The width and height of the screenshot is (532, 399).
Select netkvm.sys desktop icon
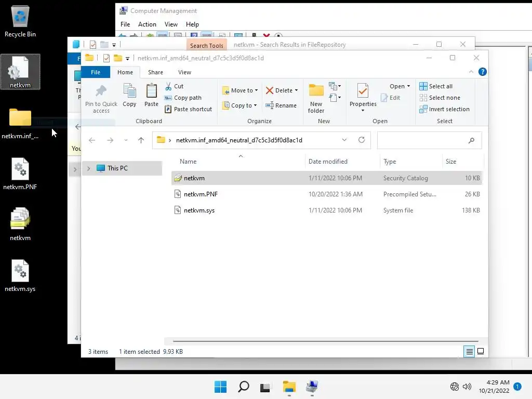pos(20,276)
